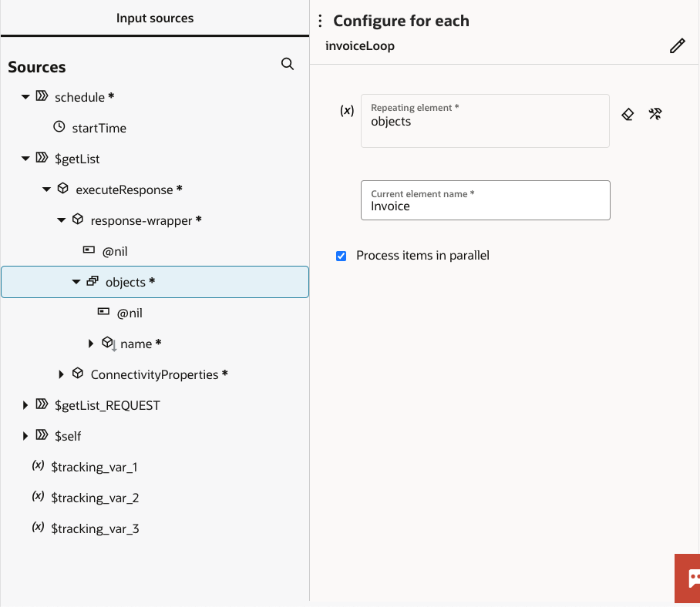Expand the $self source
700x607 pixels.
tap(25, 436)
